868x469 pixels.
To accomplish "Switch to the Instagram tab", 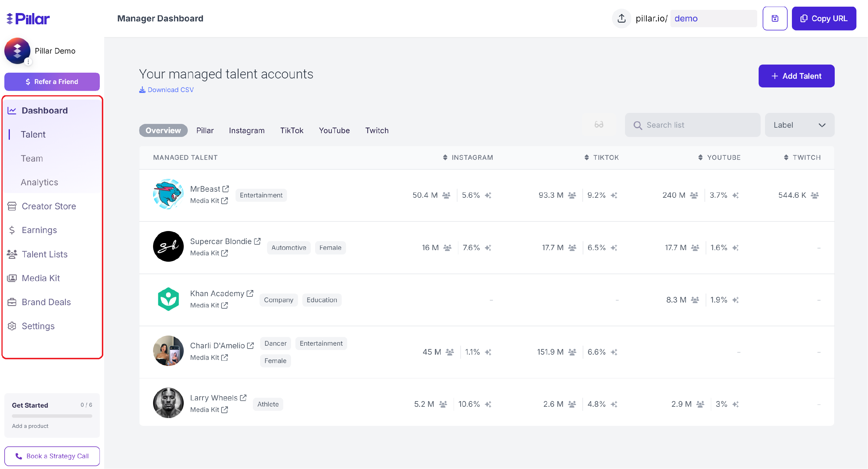I will click(x=247, y=131).
